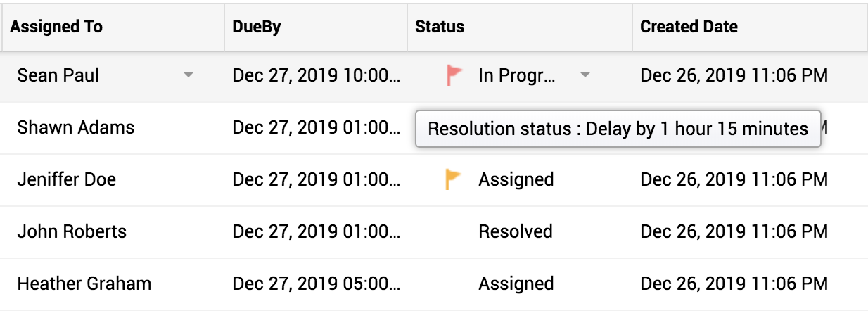Select the Shawn Adams cell
The image size is (868, 311).
pos(76,127)
